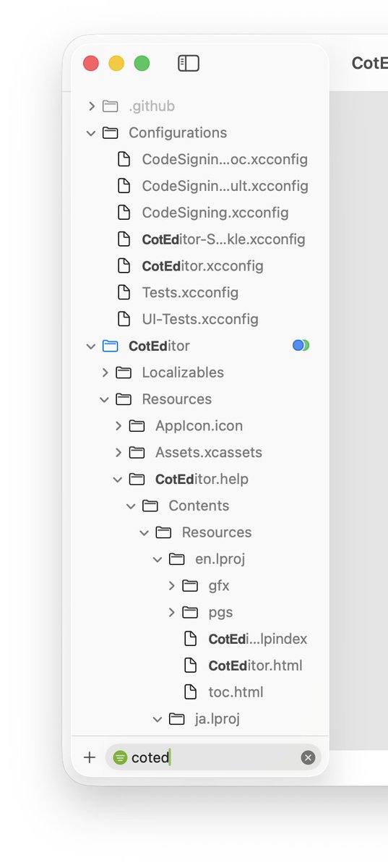Collapse the ja.lproj folder
388x868 pixels.
[158, 719]
